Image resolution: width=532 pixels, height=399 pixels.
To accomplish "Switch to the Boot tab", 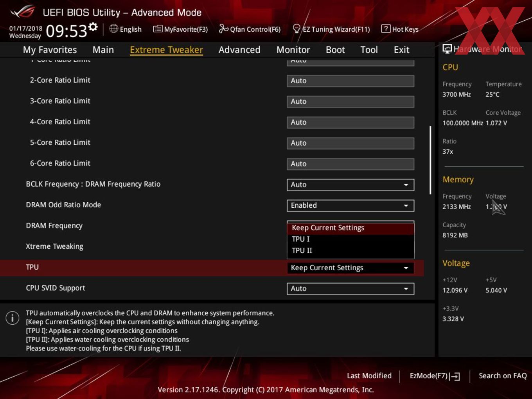I will (335, 50).
